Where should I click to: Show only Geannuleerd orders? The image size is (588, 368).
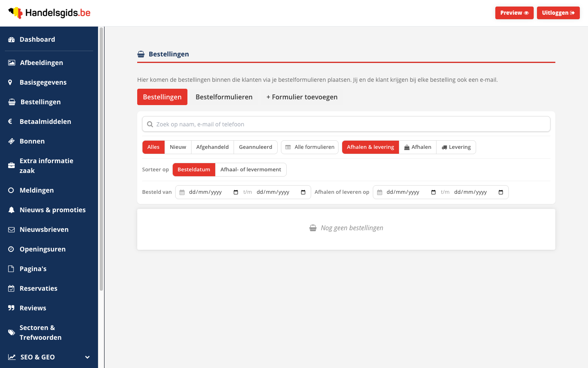(256, 147)
